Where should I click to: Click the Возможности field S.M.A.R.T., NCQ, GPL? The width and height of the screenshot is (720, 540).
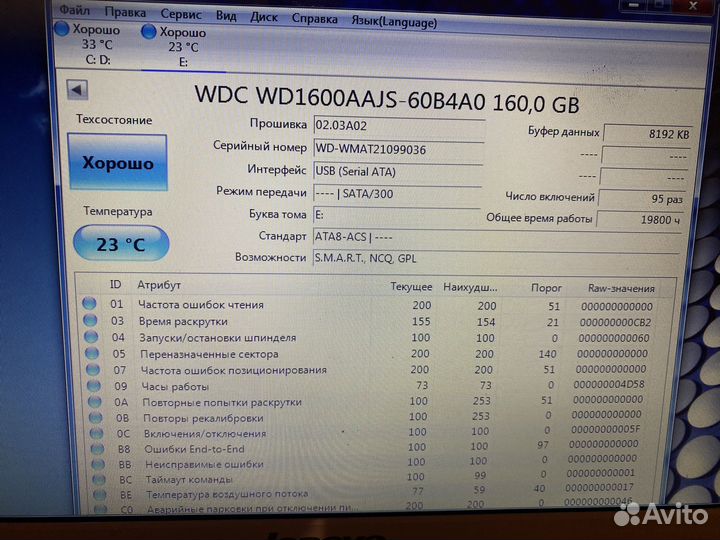[x=496, y=259]
